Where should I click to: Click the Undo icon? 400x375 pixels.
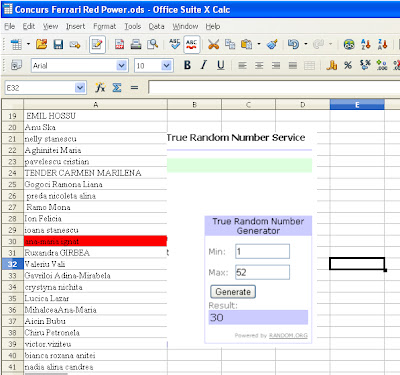point(293,44)
